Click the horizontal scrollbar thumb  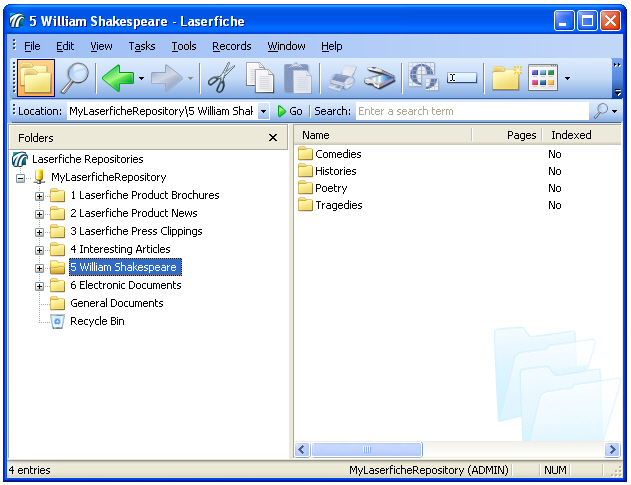point(367,450)
